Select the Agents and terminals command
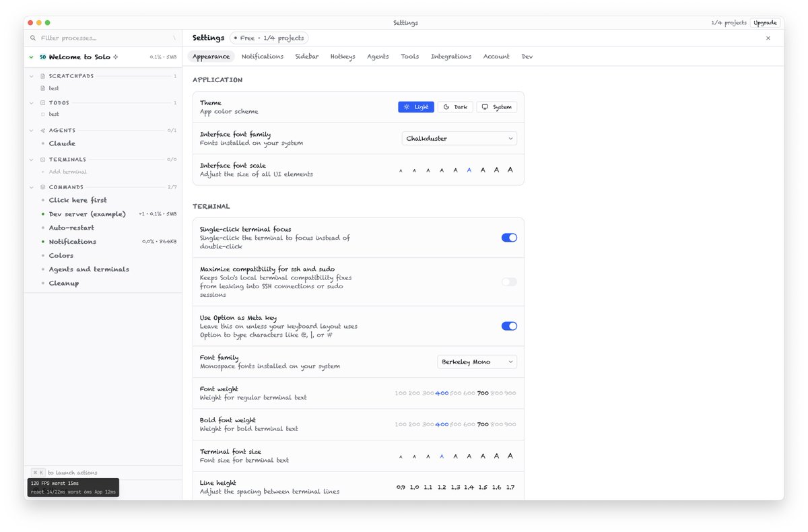 (x=89, y=269)
